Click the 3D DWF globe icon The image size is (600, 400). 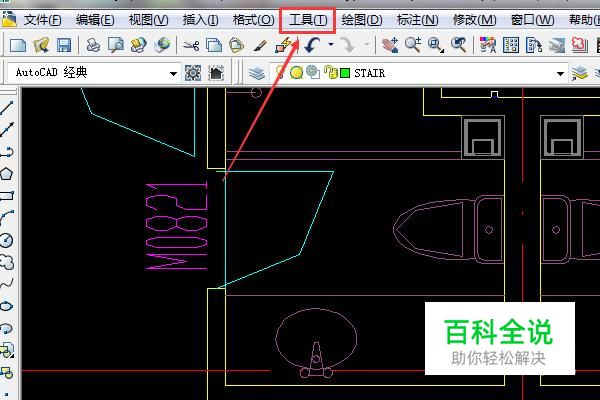tap(162, 45)
